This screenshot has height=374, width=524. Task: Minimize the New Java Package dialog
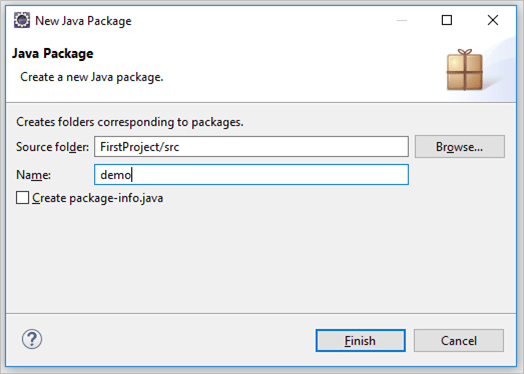pyautogui.click(x=401, y=20)
